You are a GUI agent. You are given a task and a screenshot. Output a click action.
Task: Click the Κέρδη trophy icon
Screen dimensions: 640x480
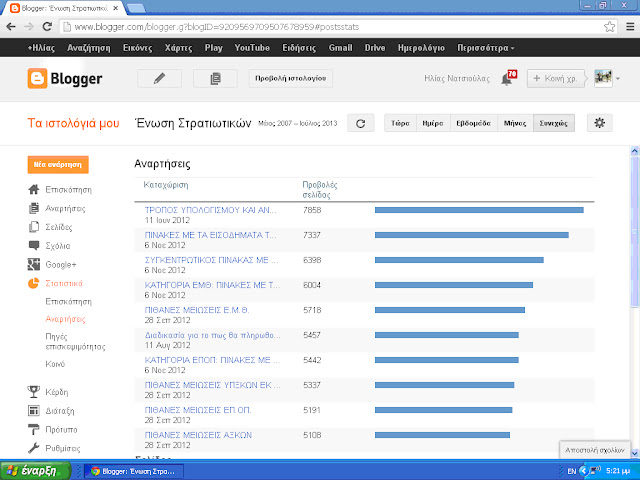33,392
